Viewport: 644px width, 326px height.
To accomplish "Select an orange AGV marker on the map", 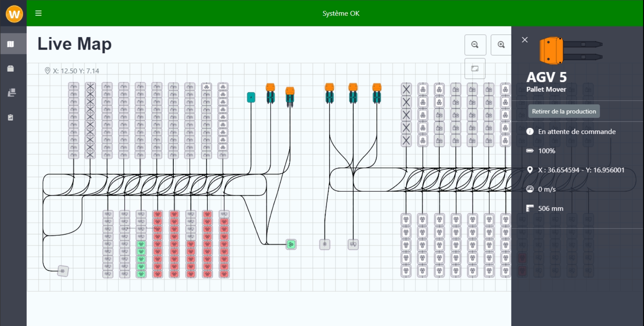I will (270, 87).
